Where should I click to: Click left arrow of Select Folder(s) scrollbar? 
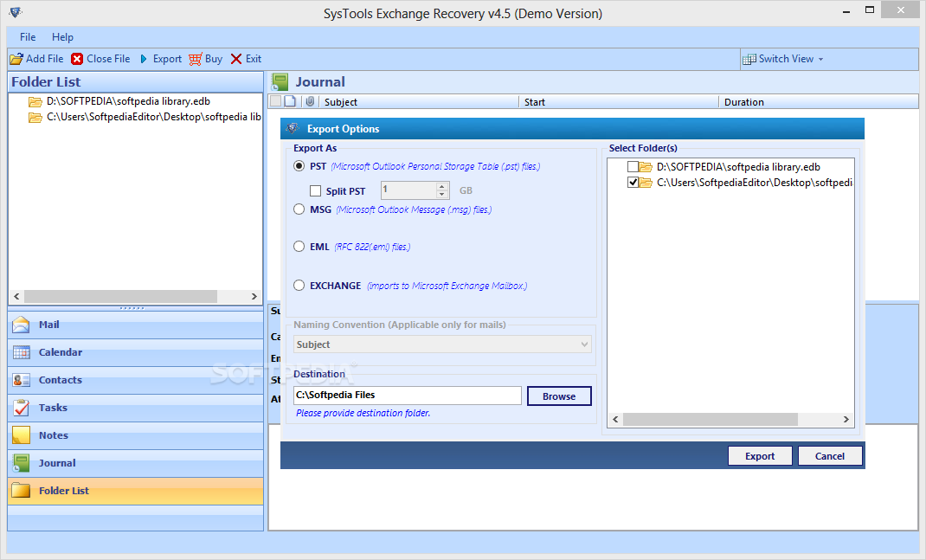coord(615,420)
